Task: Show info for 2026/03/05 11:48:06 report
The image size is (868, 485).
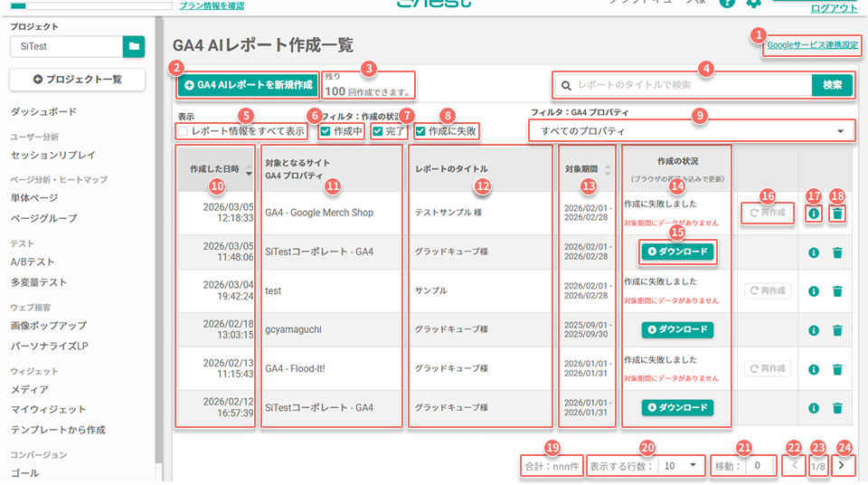Action: [813, 252]
